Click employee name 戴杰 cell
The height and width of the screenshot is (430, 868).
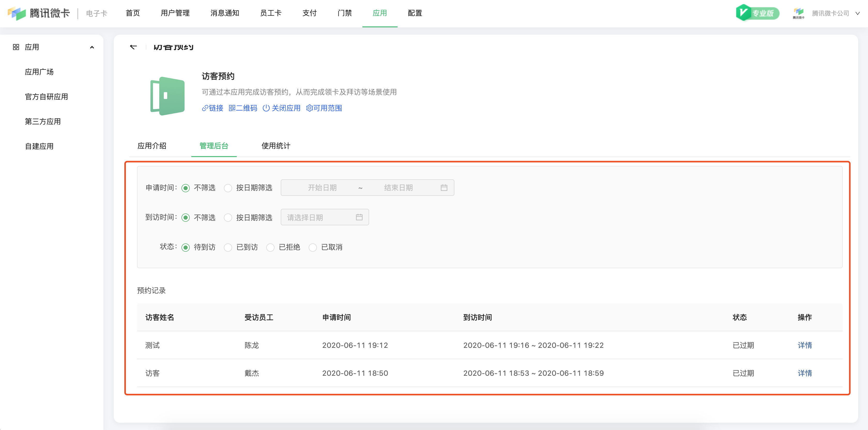(x=252, y=373)
